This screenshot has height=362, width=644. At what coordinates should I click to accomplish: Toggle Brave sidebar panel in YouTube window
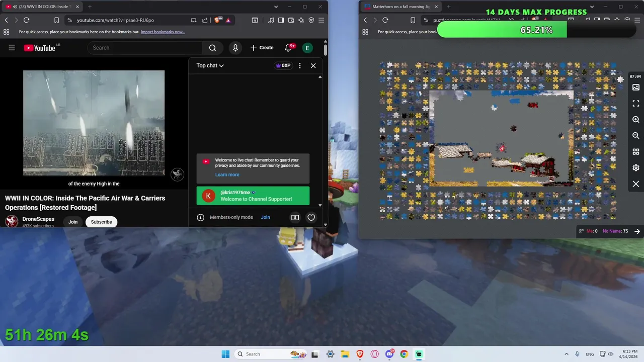coord(281,20)
